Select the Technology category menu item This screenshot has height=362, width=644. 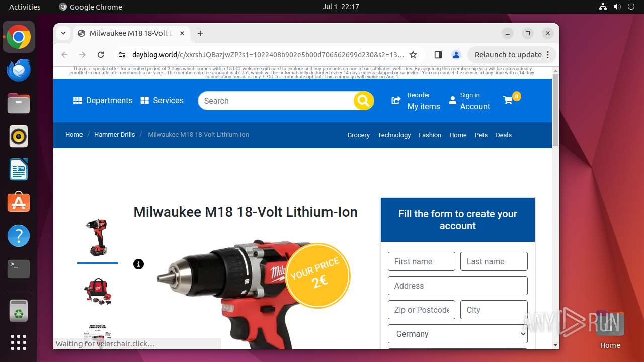point(394,135)
